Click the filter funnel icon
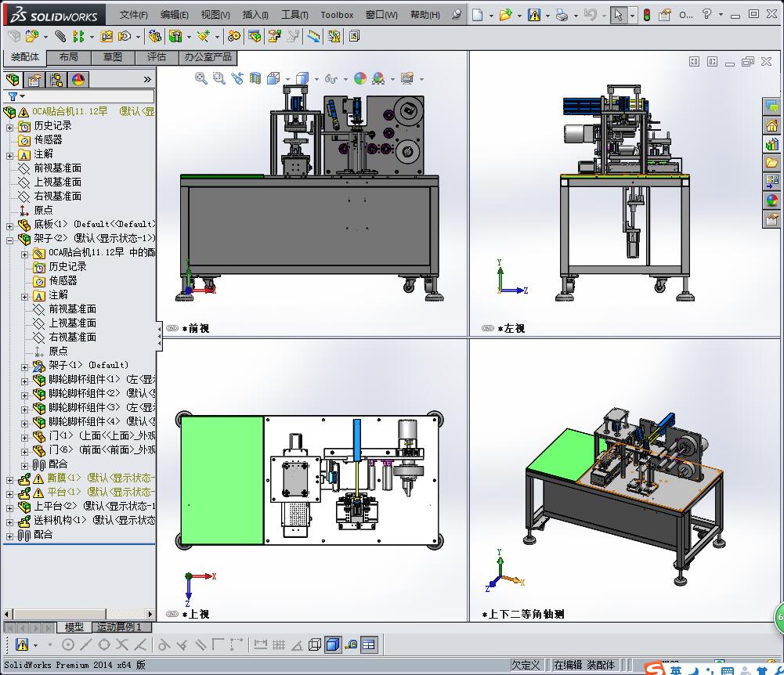This screenshot has width=784, height=675. point(13,96)
